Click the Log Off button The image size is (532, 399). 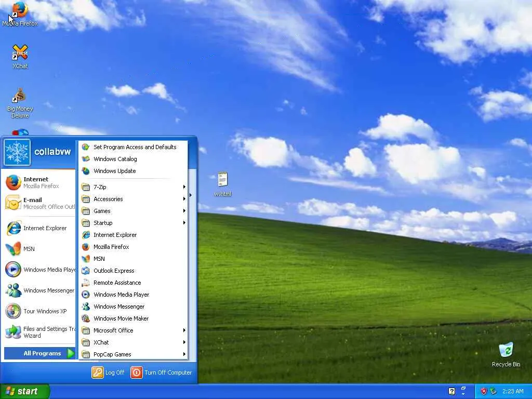(x=108, y=372)
